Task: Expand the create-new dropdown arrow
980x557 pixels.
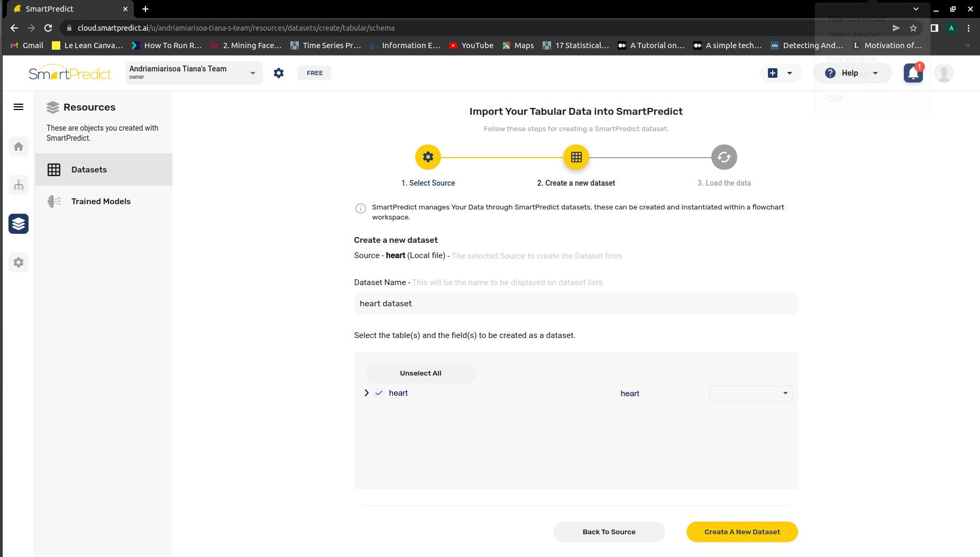Action: pyautogui.click(x=790, y=73)
